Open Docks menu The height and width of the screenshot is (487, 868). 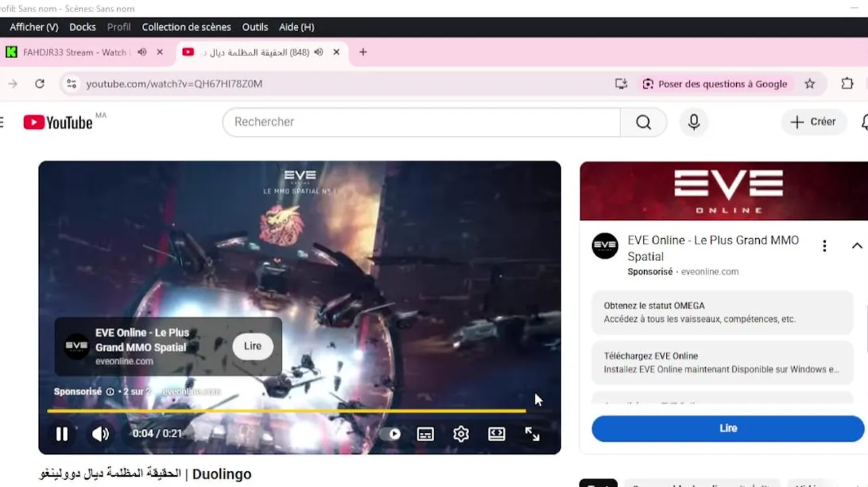pyautogui.click(x=82, y=27)
